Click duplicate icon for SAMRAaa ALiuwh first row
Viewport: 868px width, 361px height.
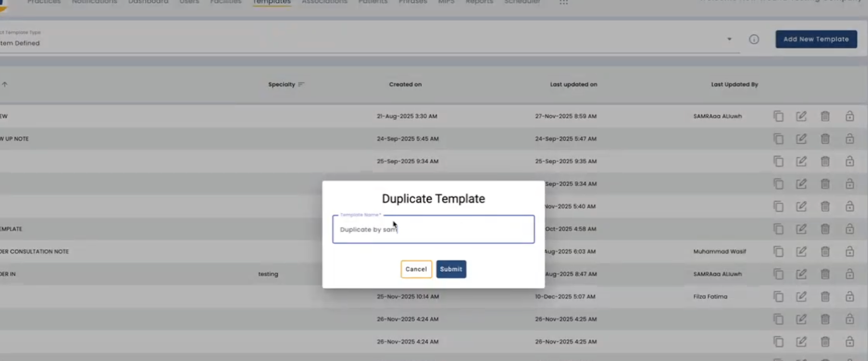[778, 116]
